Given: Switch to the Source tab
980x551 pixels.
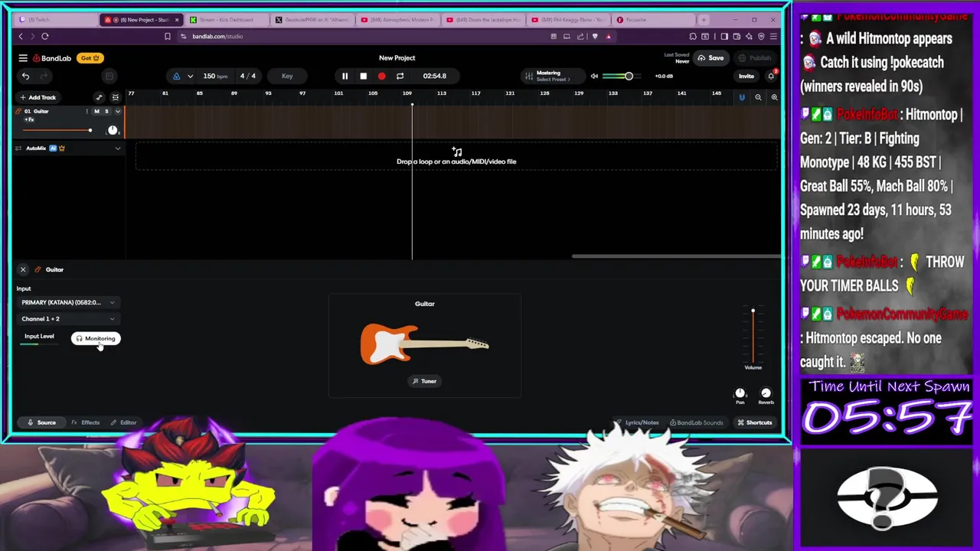Looking at the screenshot, I should point(41,422).
